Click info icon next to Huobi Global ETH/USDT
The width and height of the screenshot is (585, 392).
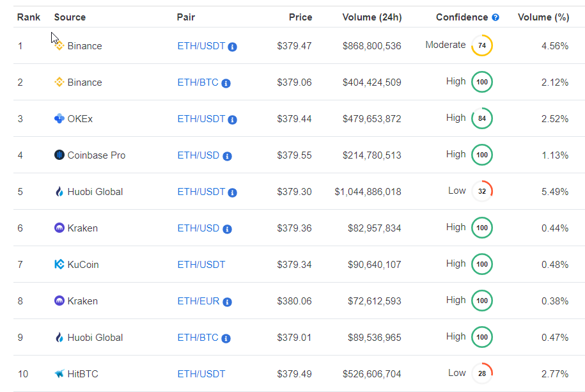click(x=232, y=192)
